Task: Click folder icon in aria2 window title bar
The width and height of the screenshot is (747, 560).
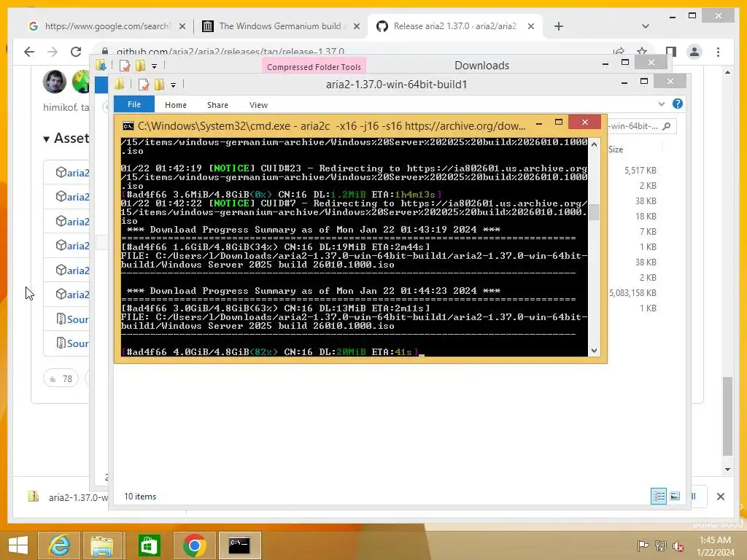Action: [119, 85]
